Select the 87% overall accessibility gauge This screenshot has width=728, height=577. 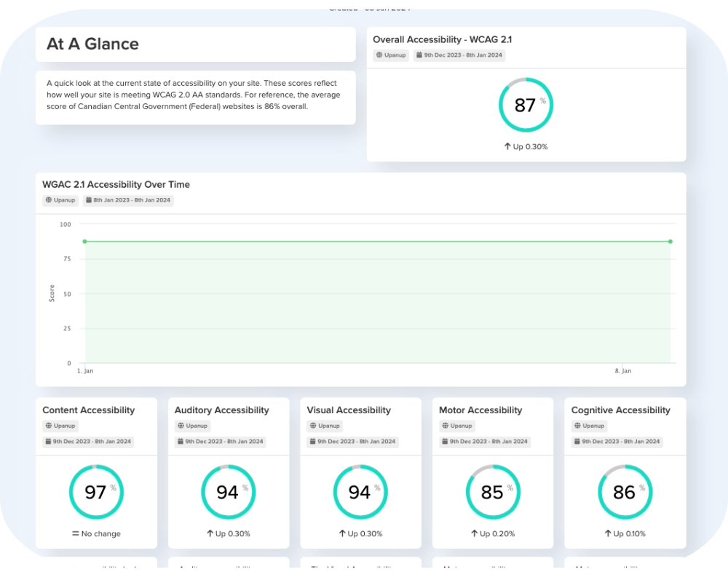(526, 105)
